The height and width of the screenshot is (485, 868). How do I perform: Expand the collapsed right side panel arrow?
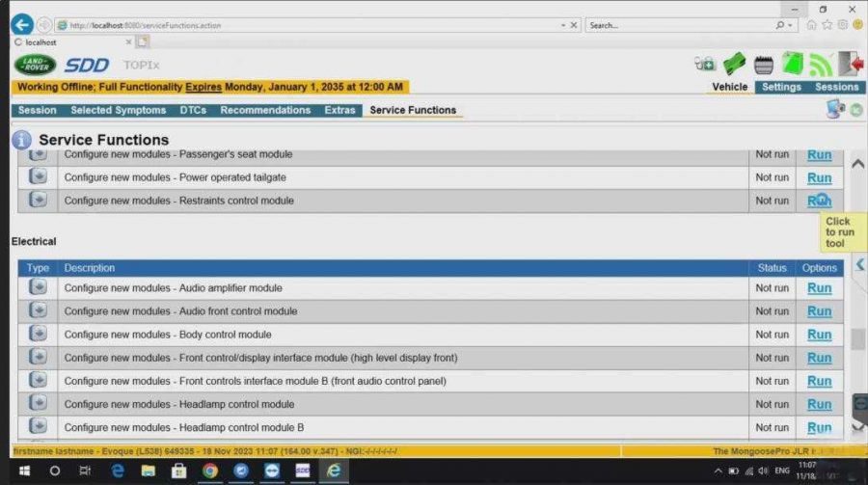(858, 264)
